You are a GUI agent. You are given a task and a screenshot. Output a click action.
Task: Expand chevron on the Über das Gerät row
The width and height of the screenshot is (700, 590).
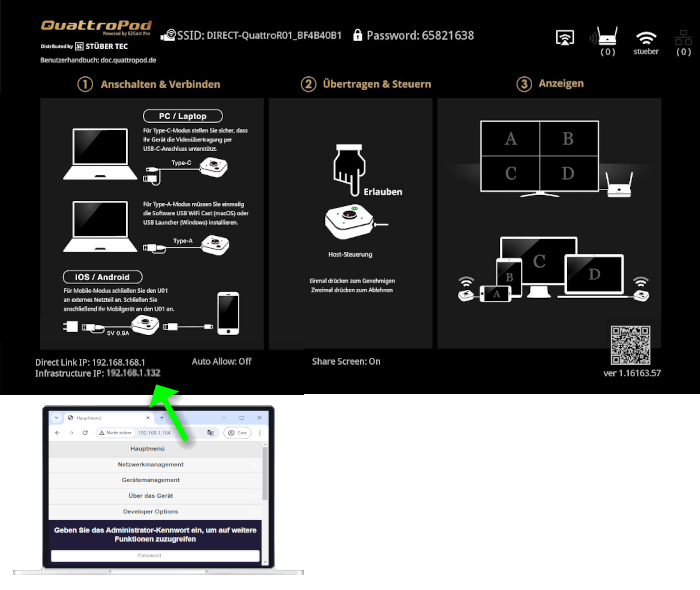click(255, 496)
